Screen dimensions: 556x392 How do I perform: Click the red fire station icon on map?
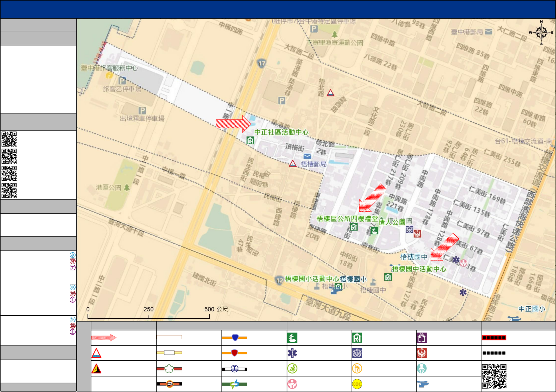click(x=417, y=234)
